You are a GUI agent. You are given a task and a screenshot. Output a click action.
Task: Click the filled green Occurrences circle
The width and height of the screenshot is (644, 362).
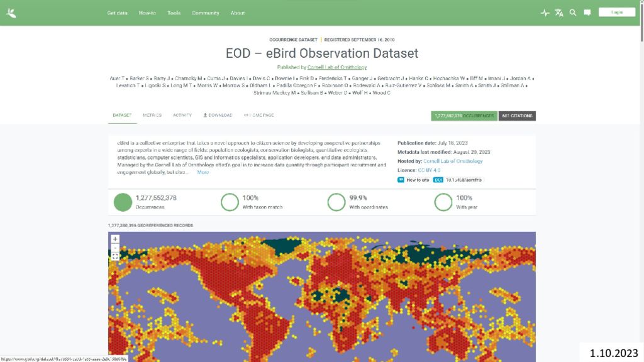tap(123, 202)
